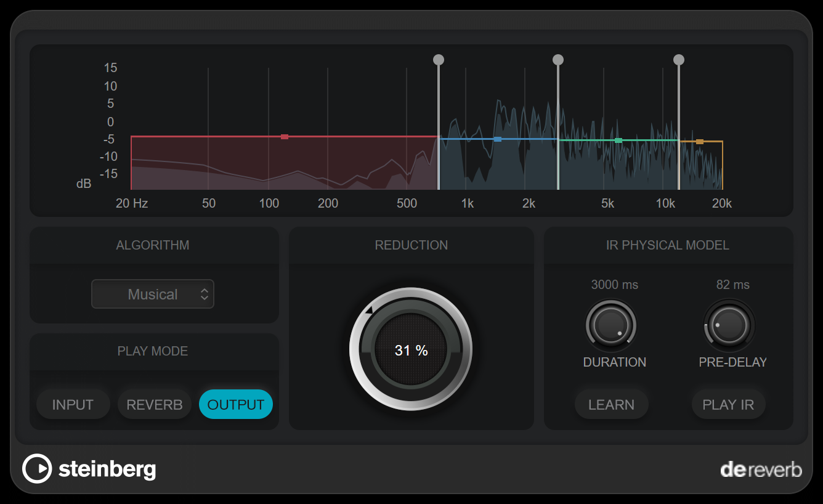Viewport: 823px width, 504px height.
Task: Click the first crossover handle near 700 Hz
Action: 439,60
